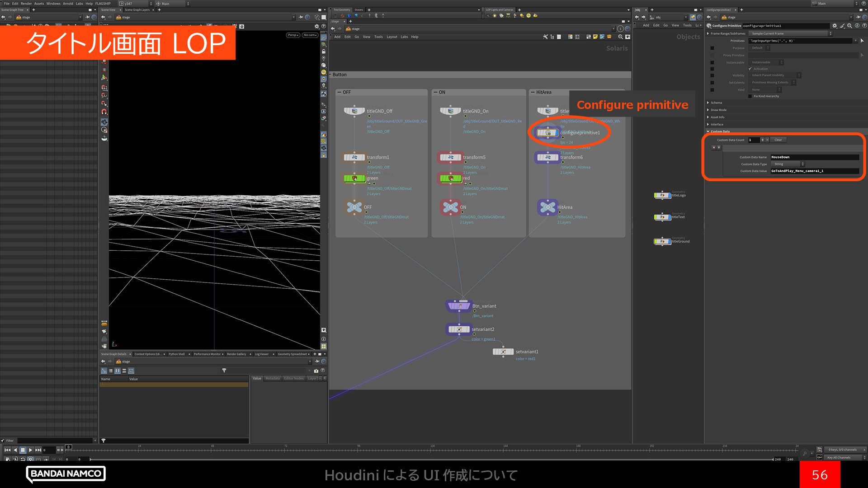Open the Custom Data Type dropdown

(x=788, y=164)
